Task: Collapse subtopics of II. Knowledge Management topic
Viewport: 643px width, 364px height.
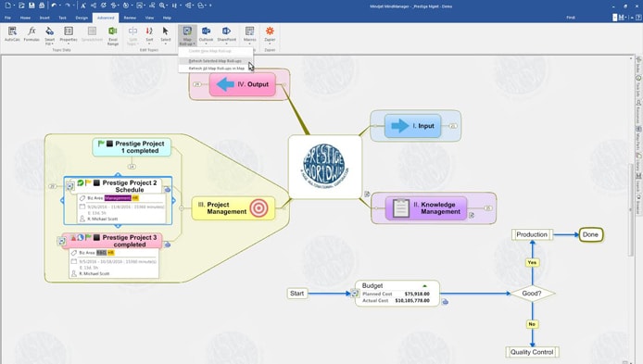Action: (488, 208)
